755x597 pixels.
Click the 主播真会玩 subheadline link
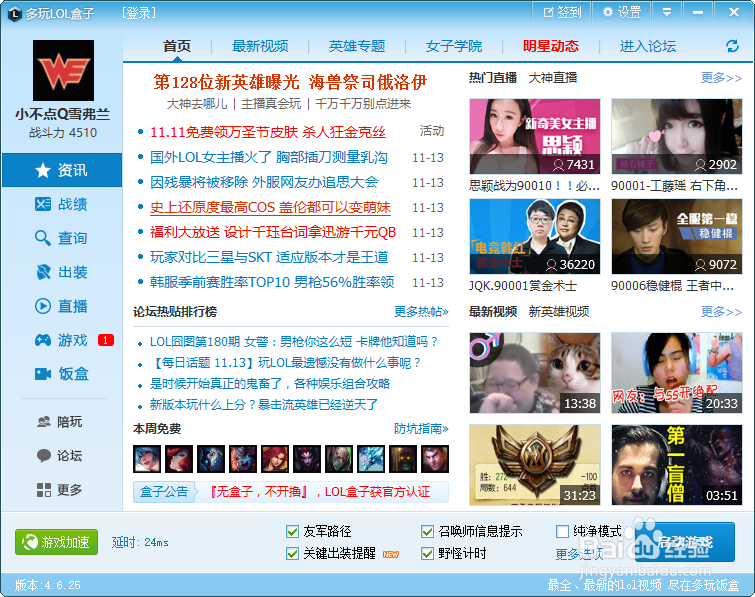click(271, 104)
